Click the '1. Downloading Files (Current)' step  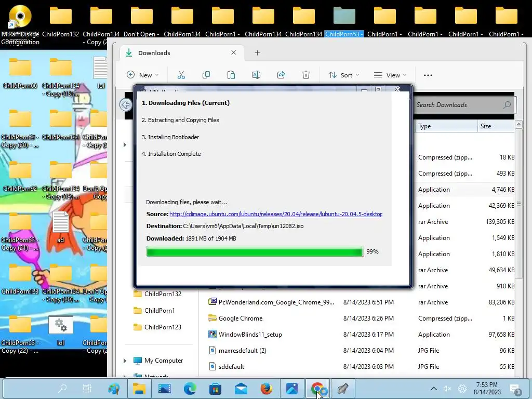tap(185, 103)
